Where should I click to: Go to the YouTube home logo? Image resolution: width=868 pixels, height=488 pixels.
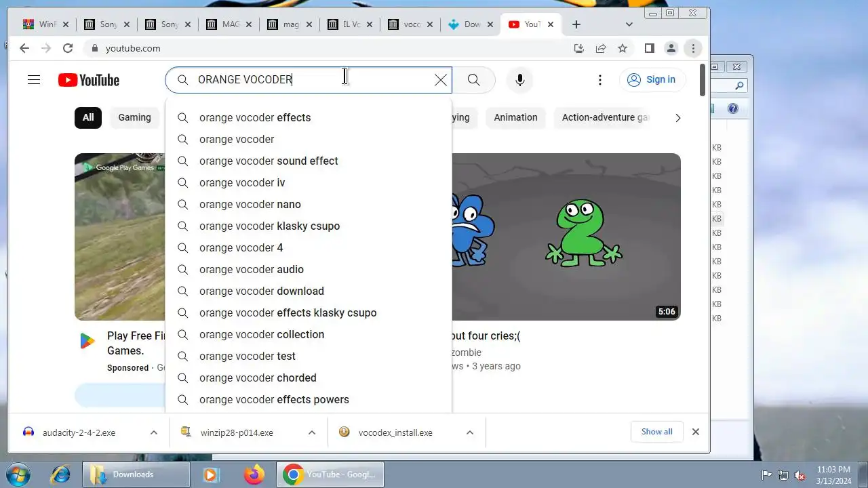[x=89, y=80]
